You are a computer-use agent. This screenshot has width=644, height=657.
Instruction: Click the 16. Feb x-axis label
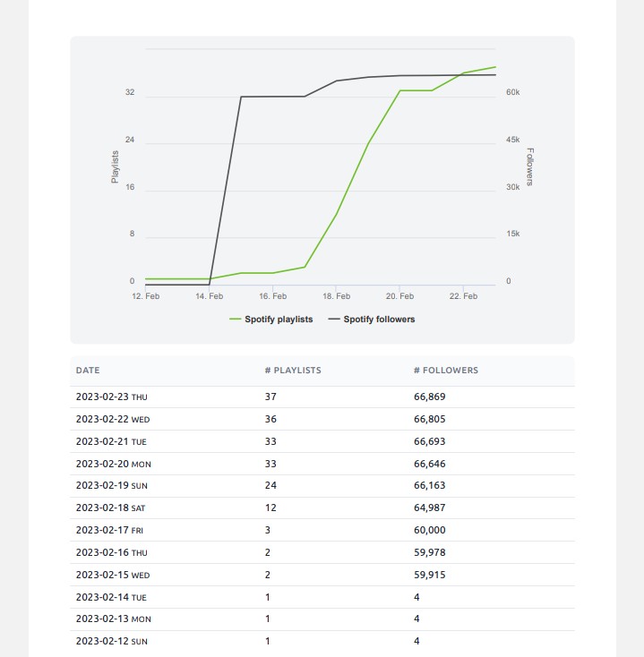pos(273,296)
